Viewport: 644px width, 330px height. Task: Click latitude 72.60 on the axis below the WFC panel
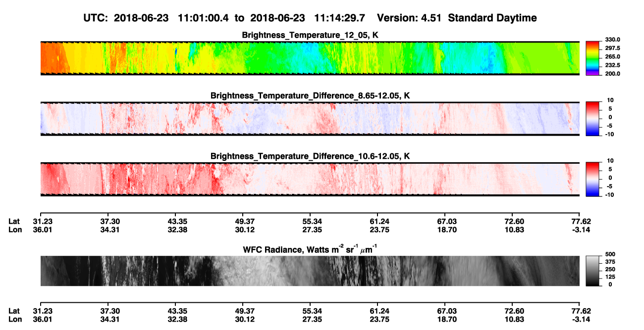point(513,311)
